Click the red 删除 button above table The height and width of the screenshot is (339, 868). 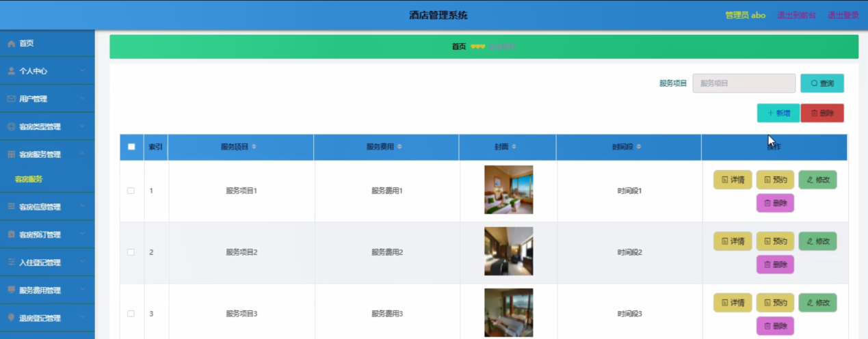click(x=822, y=113)
